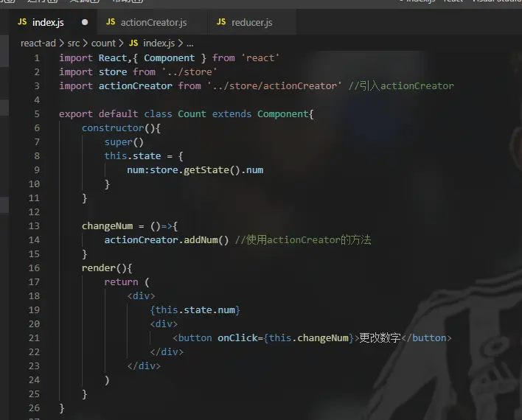Click line number 1 in the gutter
Viewport: 522px width, 420px height.
pos(37,58)
